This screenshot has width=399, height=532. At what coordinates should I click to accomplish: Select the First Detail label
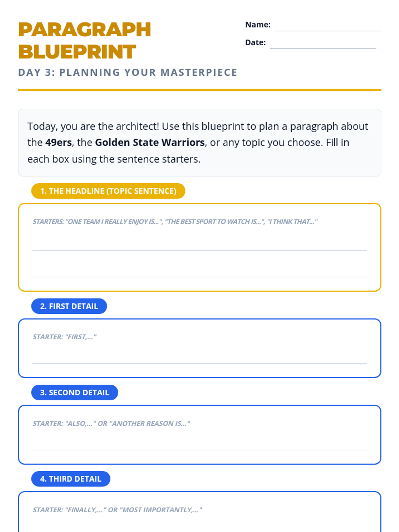(x=69, y=306)
